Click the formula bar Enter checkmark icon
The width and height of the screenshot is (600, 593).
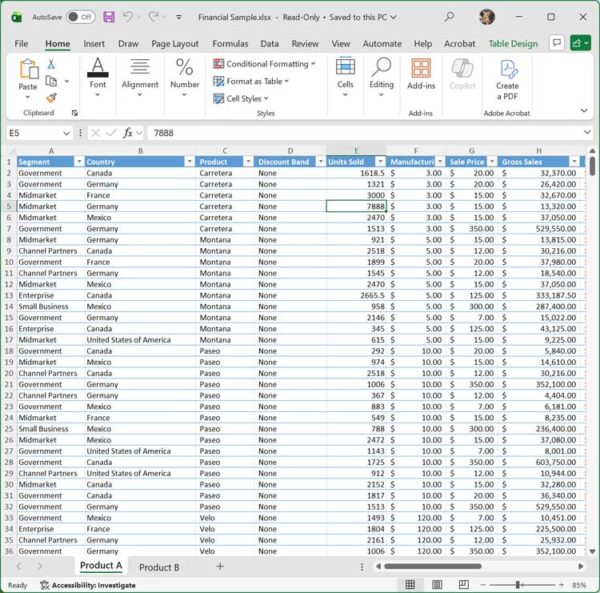[111, 133]
